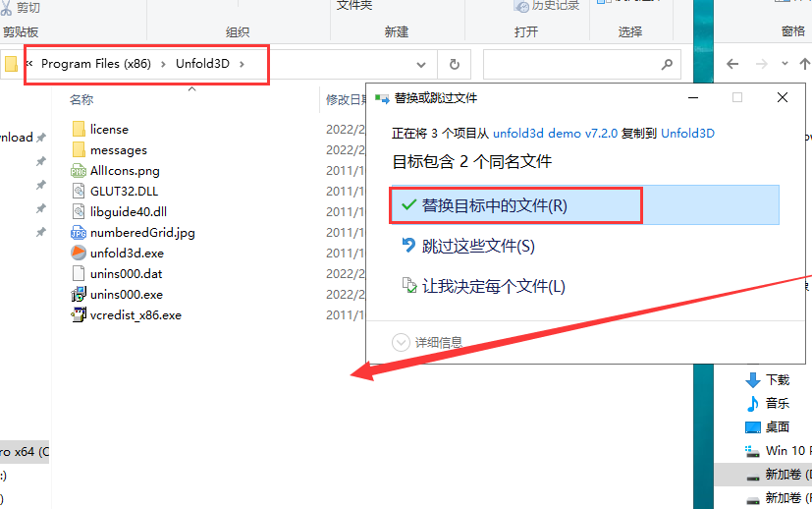Click the pin icon next to nload
This screenshot has width=812, height=509.
[41, 138]
